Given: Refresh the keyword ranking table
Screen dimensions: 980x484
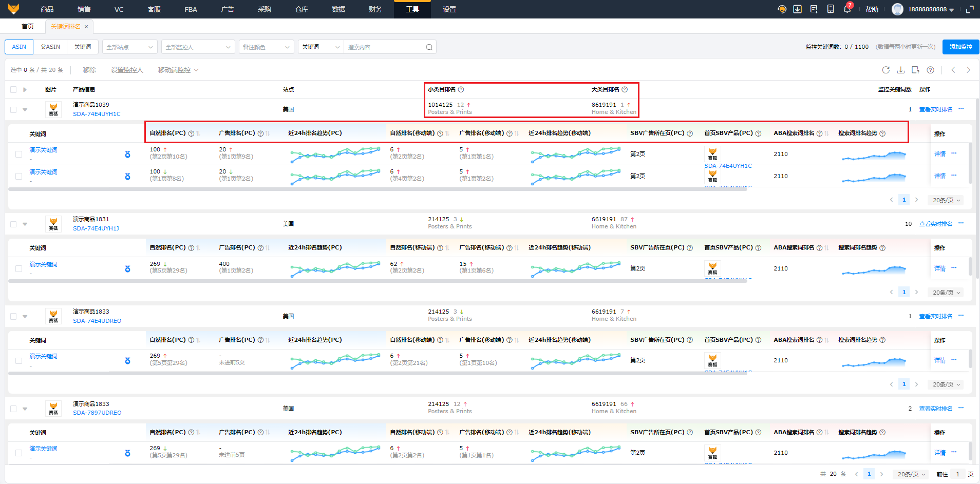Looking at the screenshot, I should pos(885,70).
